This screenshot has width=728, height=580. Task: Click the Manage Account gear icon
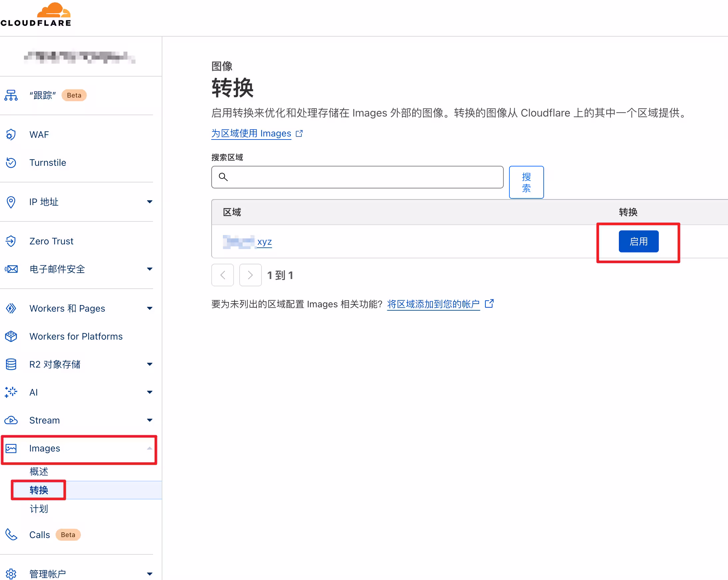pyautogui.click(x=11, y=574)
